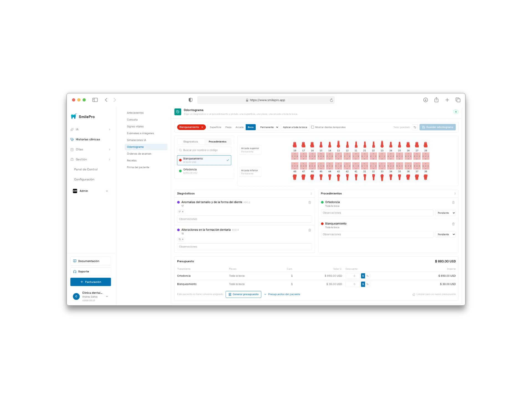Delete the Alteraciones en la formación diagnosis
This screenshot has width=532, height=399.
(310, 230)
